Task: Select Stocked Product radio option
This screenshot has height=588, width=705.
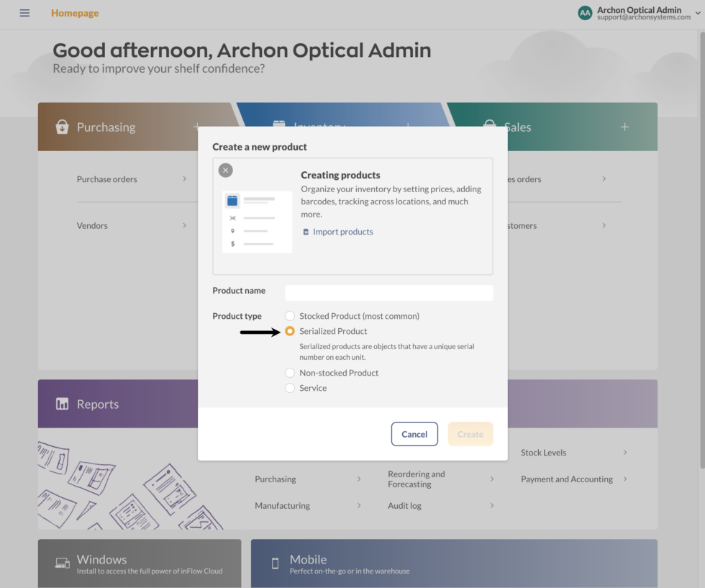Action: (290, 316)
